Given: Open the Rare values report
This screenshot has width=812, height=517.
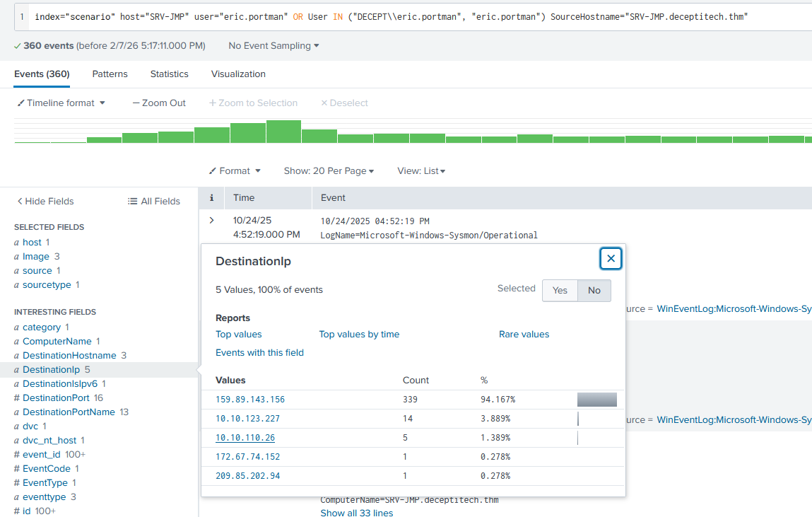Looking at the screenshot, I should coord(524,334).
